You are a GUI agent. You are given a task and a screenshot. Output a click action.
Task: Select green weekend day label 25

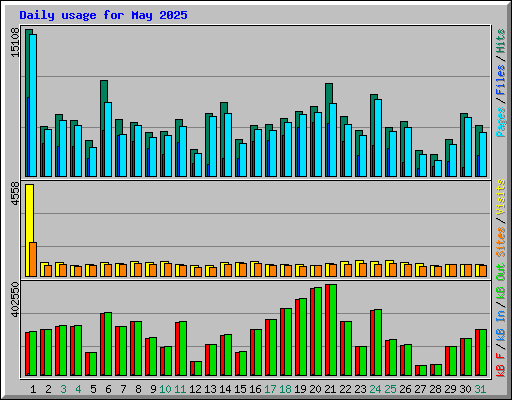coord(390,389)
